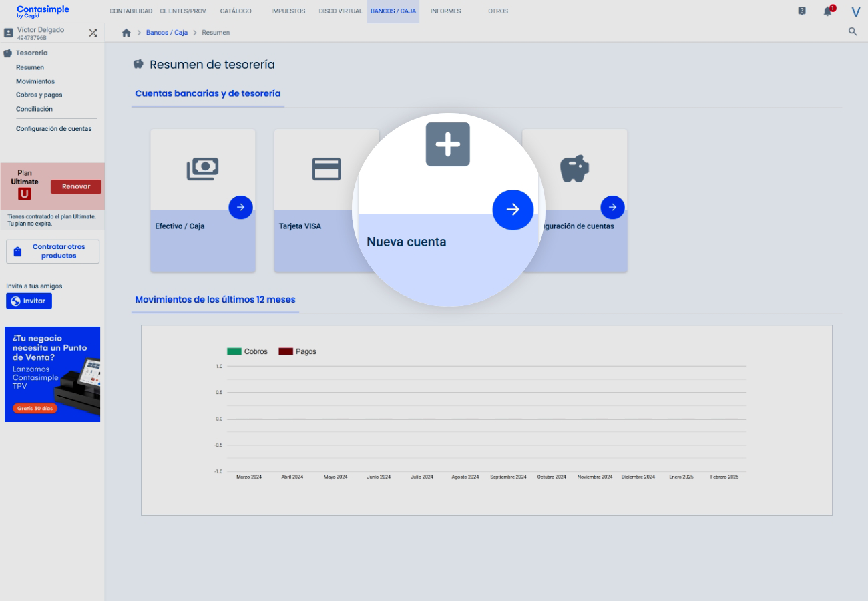This screenshot has height=601, width=868.
Task: Open Efectivo / Caja arrow button
Action: (x=240, y=207)
